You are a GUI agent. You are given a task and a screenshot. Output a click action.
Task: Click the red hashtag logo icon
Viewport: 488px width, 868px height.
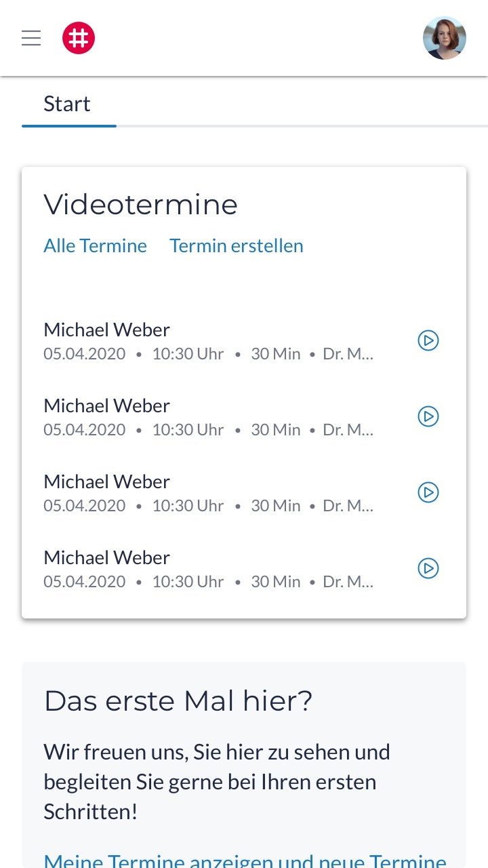pyautogui.click(x=79, y=38)
